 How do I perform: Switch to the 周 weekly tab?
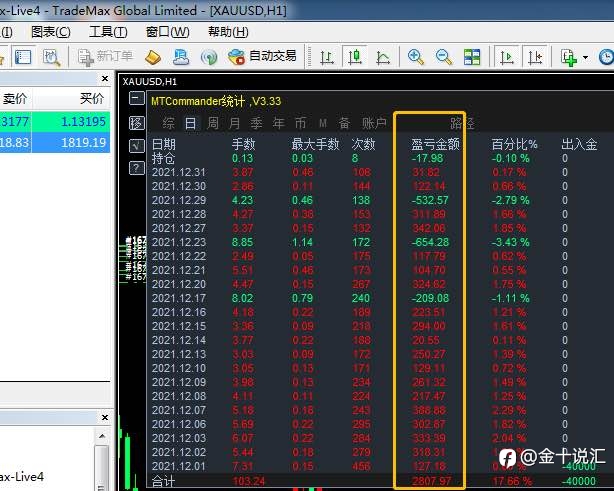click(213, 124)
